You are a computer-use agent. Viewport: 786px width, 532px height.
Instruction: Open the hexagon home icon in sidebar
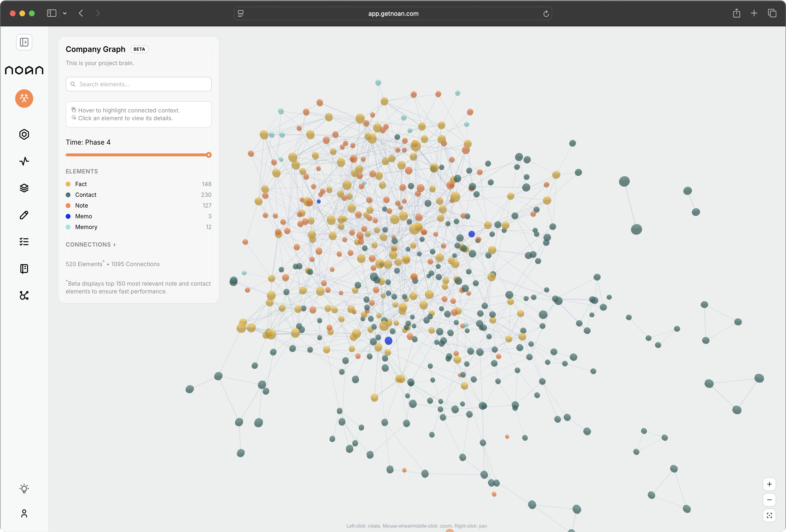(x=24, y=134)
